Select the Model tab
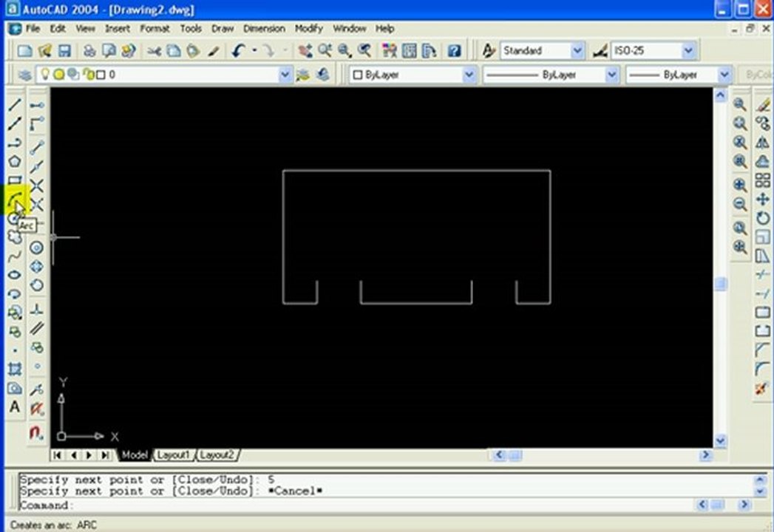Screen dimensions: 774x532 click(x=135, y=455)
